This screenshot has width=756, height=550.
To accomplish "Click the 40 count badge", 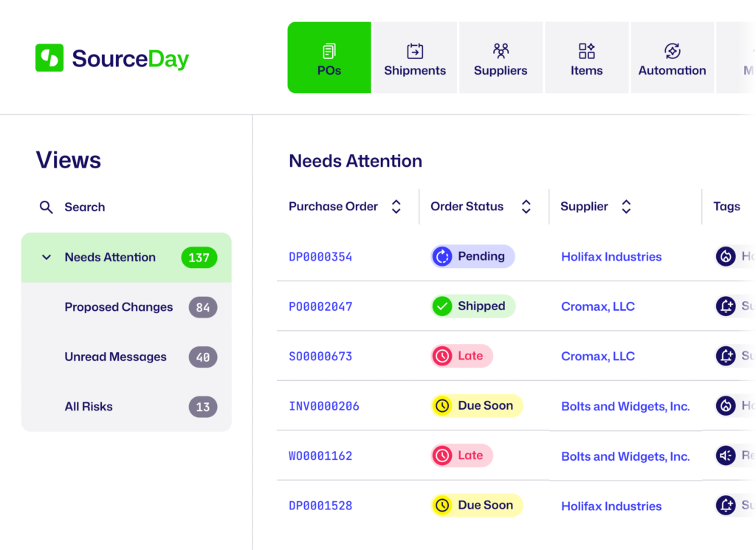I will coord(203,357).
